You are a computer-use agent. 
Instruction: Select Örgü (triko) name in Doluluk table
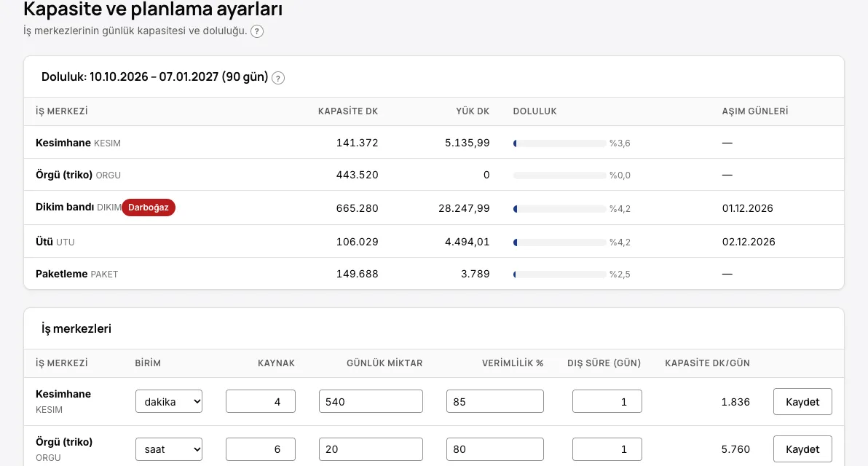[64, 175]
